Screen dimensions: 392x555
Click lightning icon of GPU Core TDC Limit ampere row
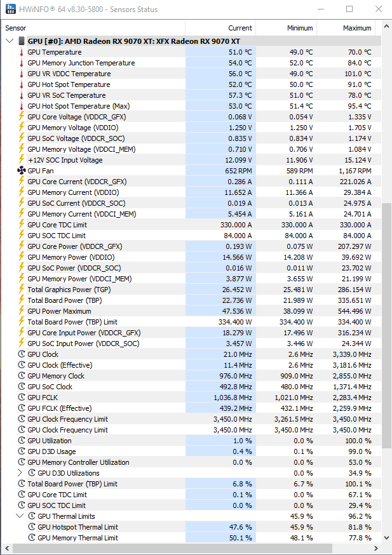coord(22,224)
